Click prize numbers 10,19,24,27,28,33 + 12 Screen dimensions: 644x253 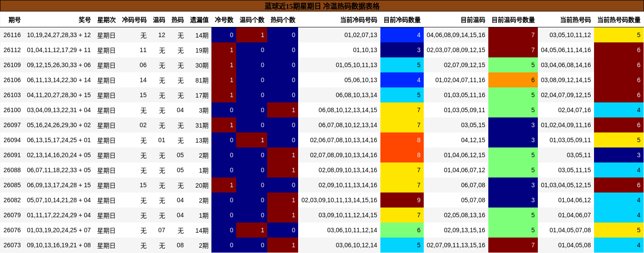coord(59,35)
